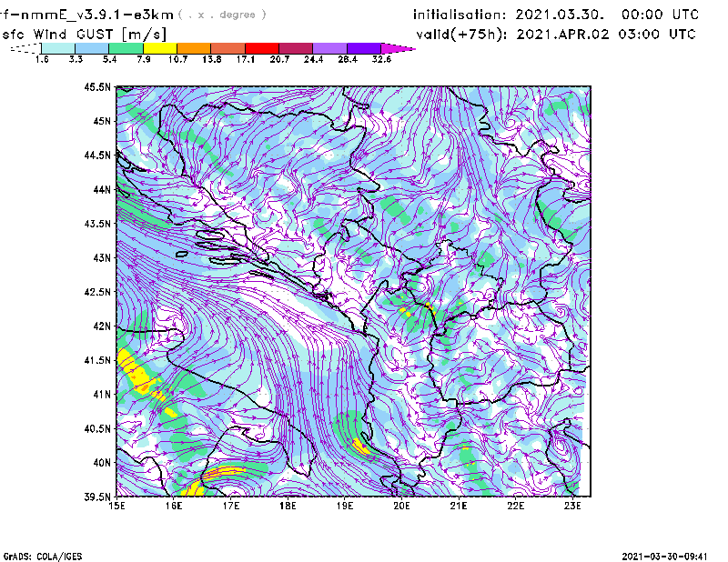Screen dimensions: 728x562
Task: Click the 41.5N latitude label
Action: click(x=97, y=360)
